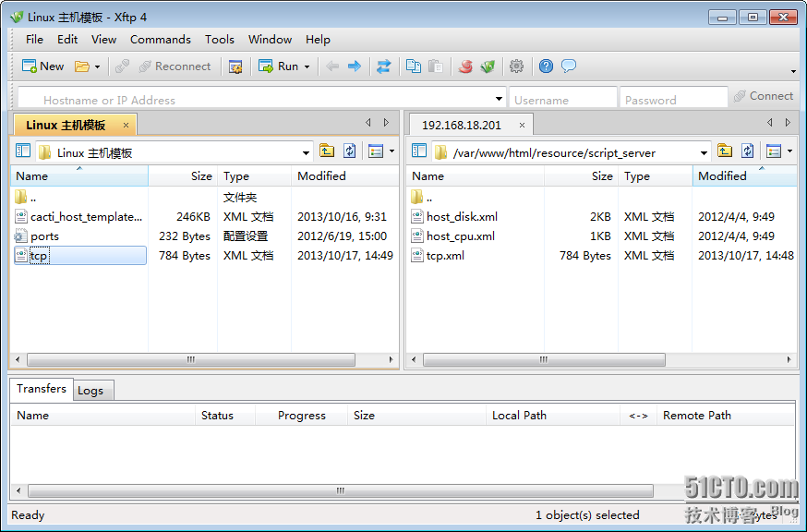This screenshot has width=807, height=532.
Task: Open Help with the question-mark icon
Action: (546, 66)
